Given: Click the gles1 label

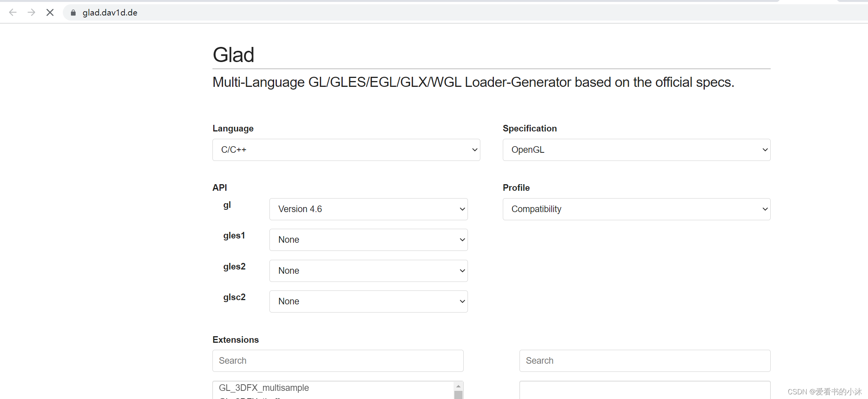Looking at the screenshot, I should coord(234,236).
